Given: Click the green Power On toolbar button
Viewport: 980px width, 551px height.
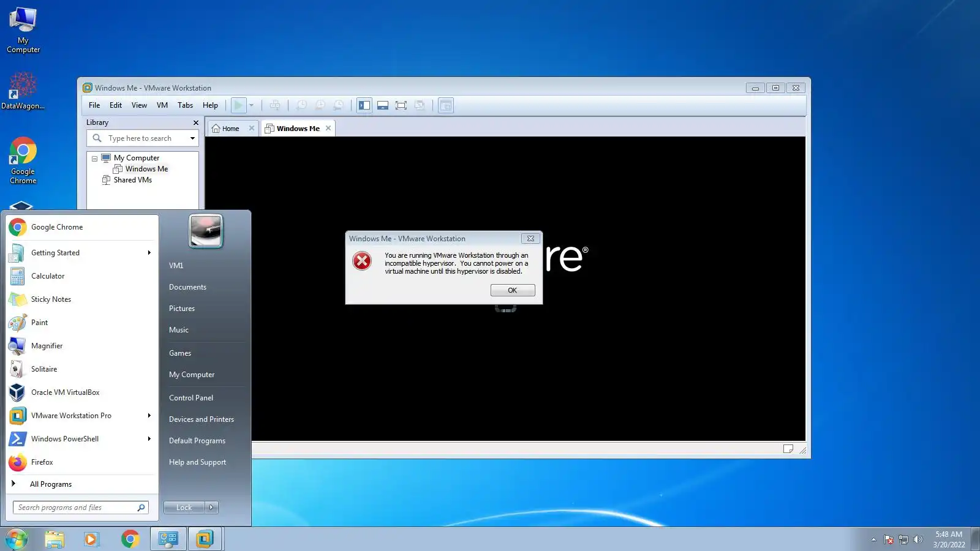Looking at the screenshot, I should tap(238, 105).
